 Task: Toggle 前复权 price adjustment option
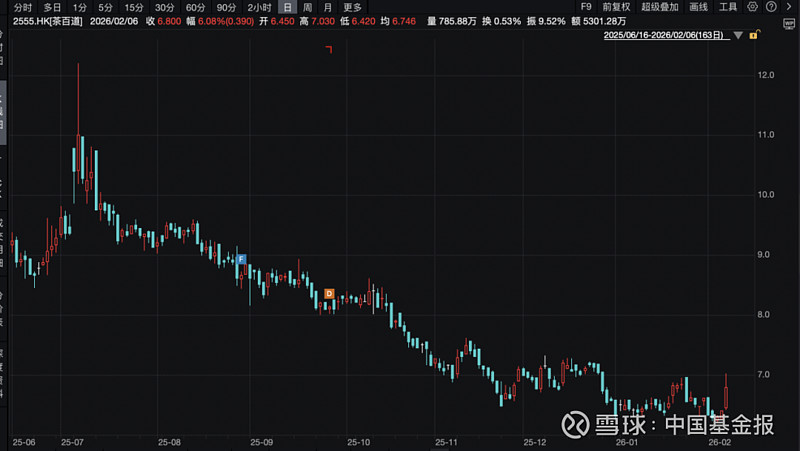pos(616,7)
